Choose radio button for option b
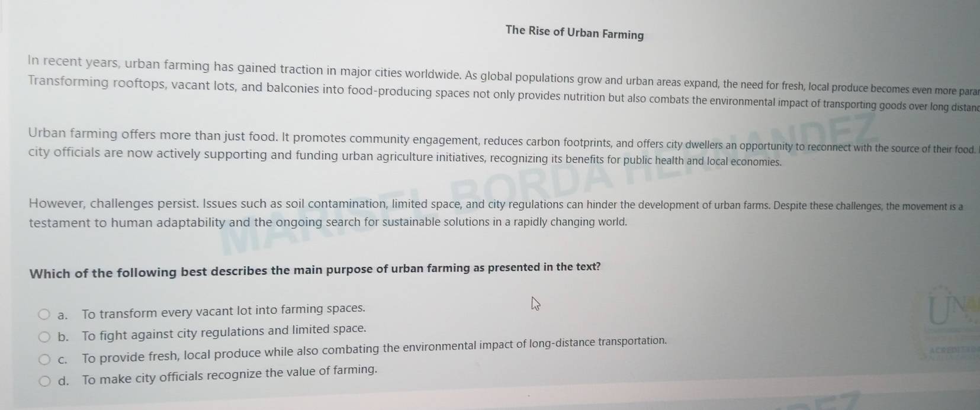Screen dimensions: 980x410 pyautogui.click(x=44, y=337)
